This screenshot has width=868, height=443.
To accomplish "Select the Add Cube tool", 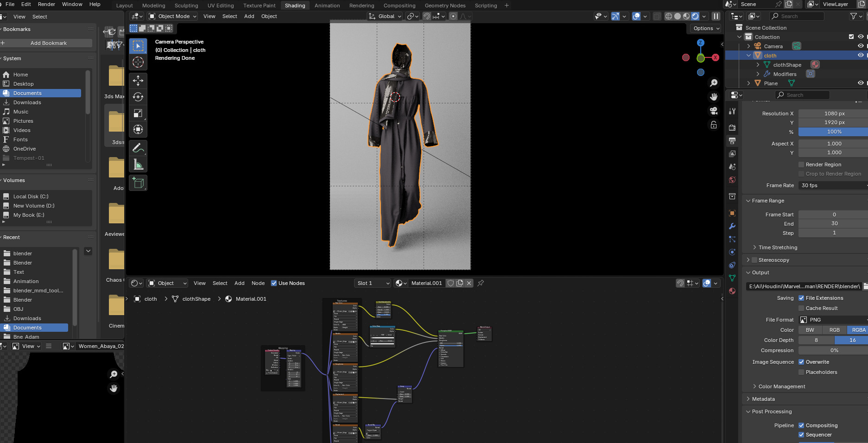I will coord(138,183).
